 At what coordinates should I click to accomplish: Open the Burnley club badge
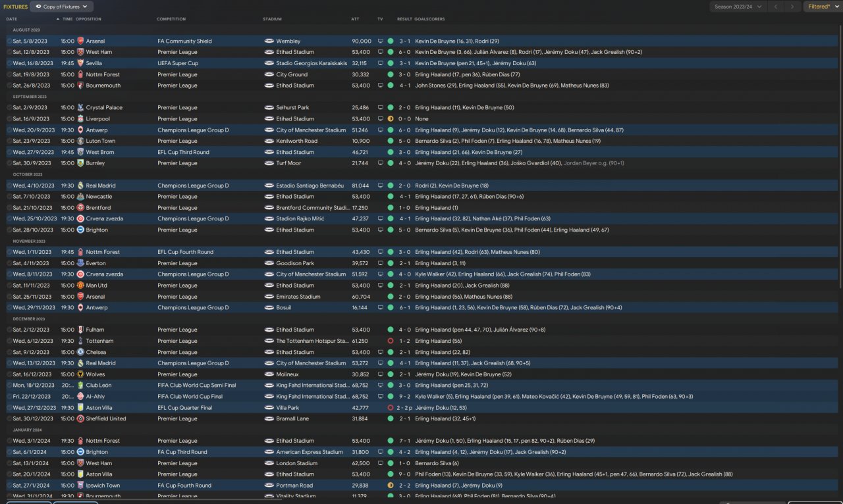pyautogui.click(x=80, y=163)
